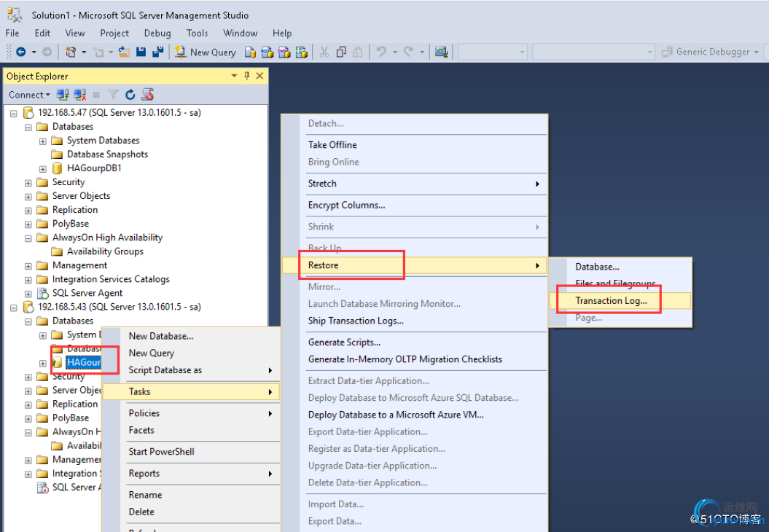Click the Save disk icon

point(141,52)
